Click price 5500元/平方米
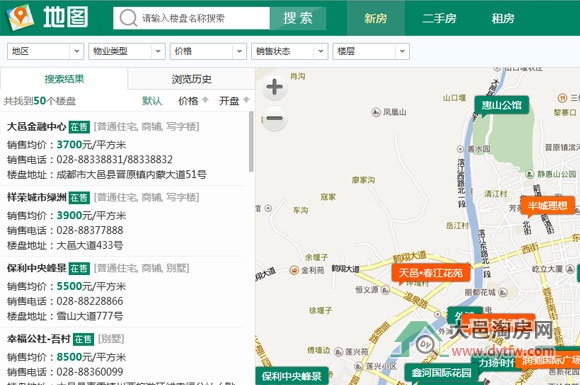 91,286
